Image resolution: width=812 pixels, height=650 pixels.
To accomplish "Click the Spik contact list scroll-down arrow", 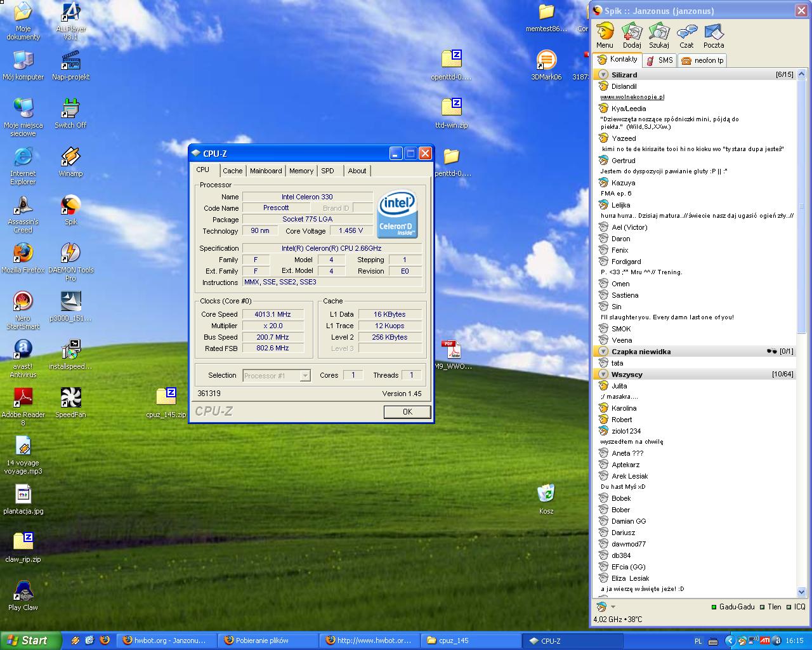I will pos(801,592).
